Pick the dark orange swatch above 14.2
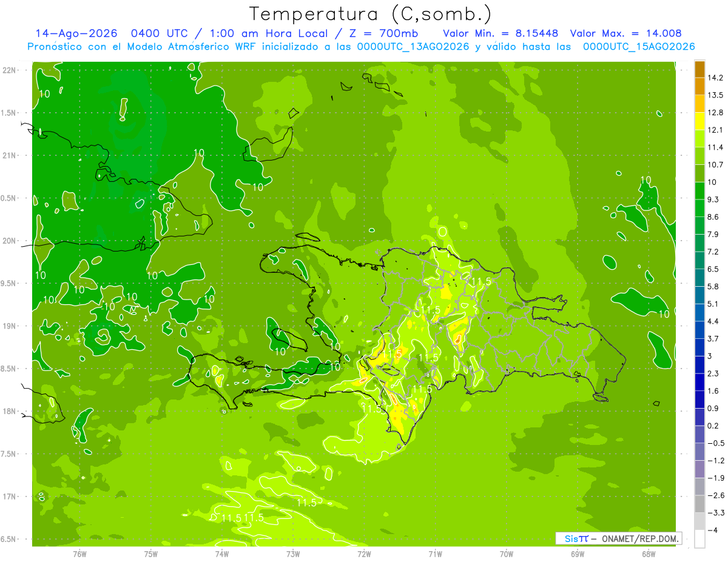 (699, 69)
